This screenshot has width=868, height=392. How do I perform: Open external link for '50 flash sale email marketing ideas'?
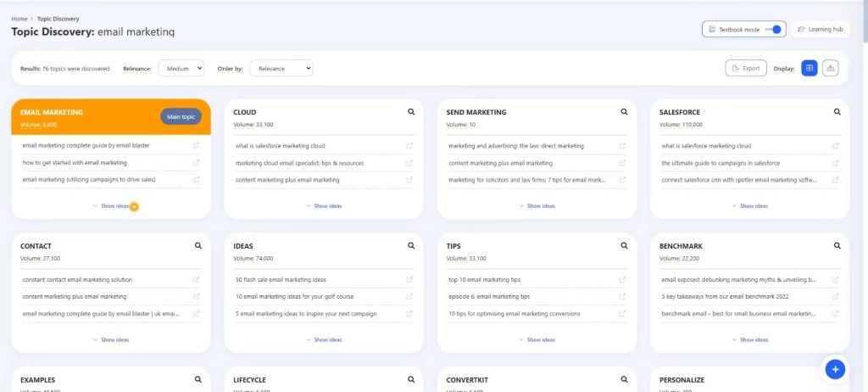(x=409, y=280)
